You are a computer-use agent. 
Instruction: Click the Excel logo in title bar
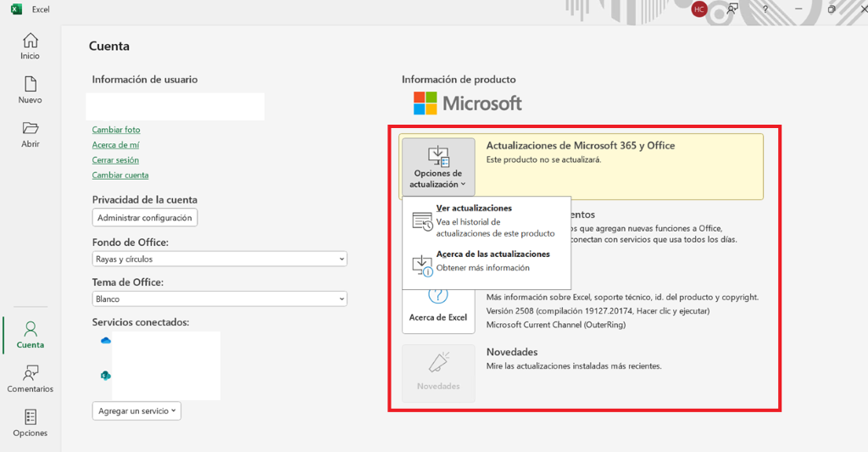17,8
